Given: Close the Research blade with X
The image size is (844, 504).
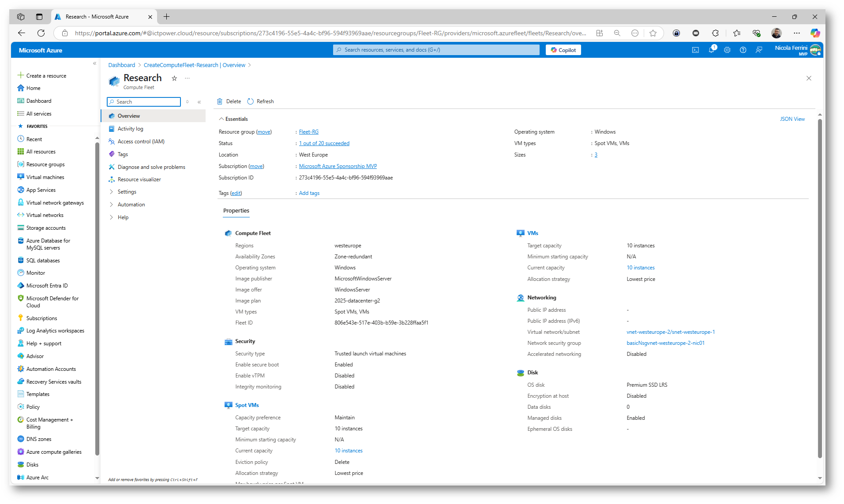Looking at the screenshot, I should point(809,78).
